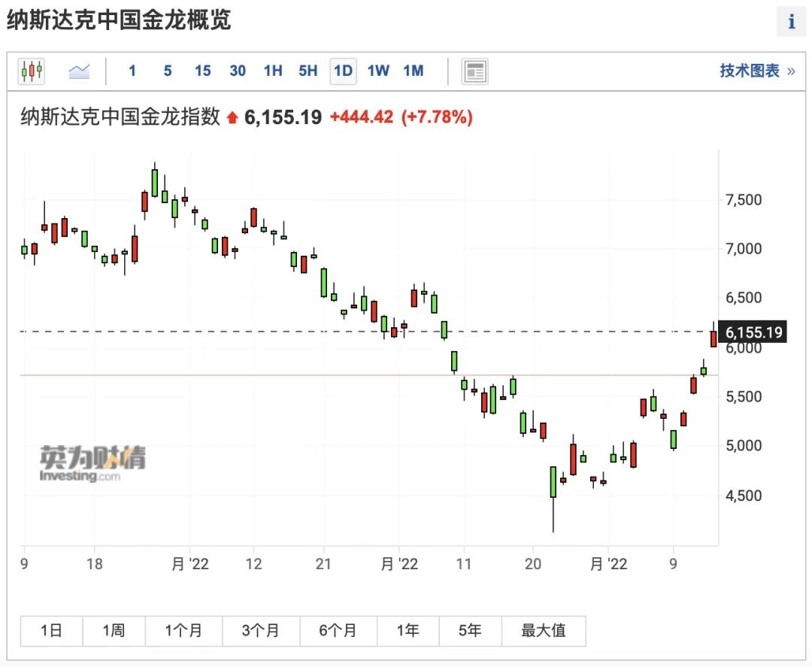812x667 pixels.
Task: Click the news/table layout icon in toolbar
Action: pyautogui.click(x=474, y=71)
